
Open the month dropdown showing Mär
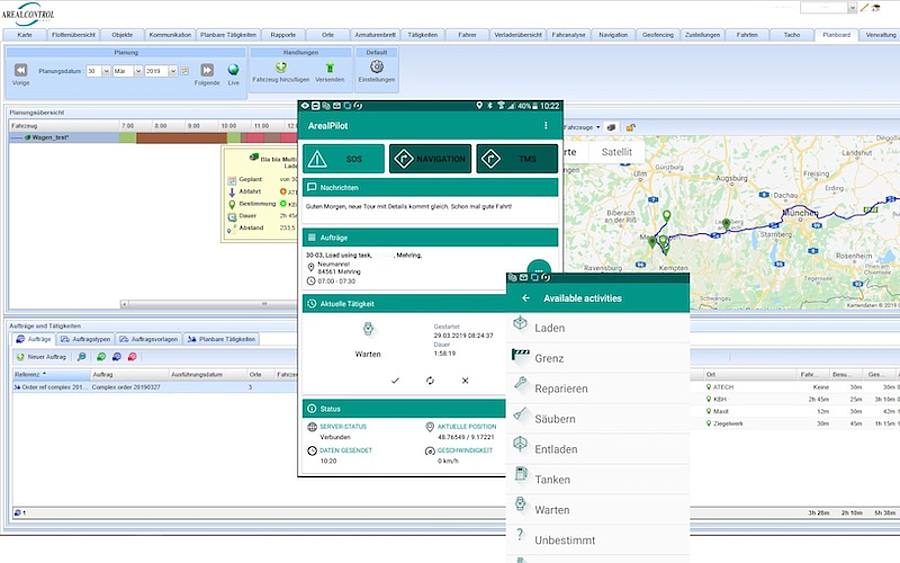(138, 71)
